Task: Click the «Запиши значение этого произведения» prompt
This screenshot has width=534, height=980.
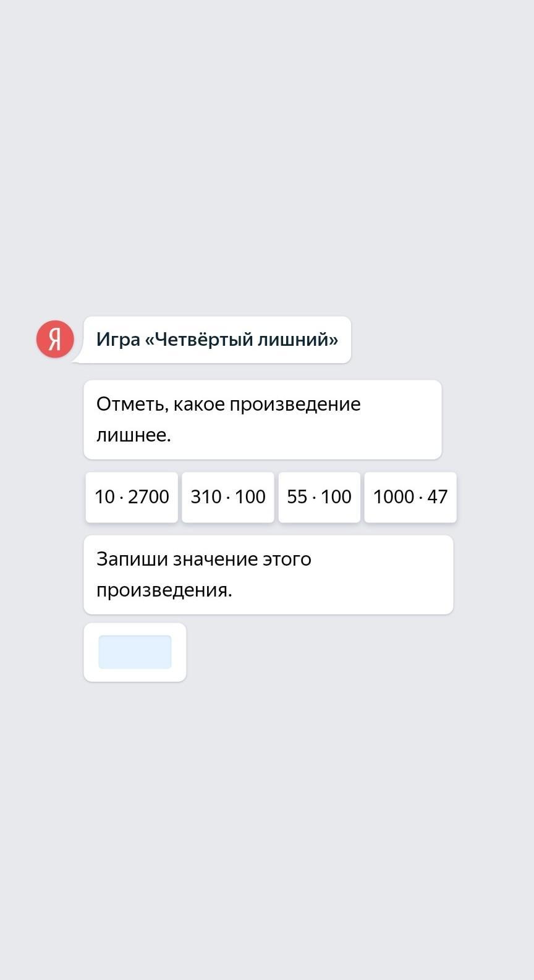Action: coord(268,574)
